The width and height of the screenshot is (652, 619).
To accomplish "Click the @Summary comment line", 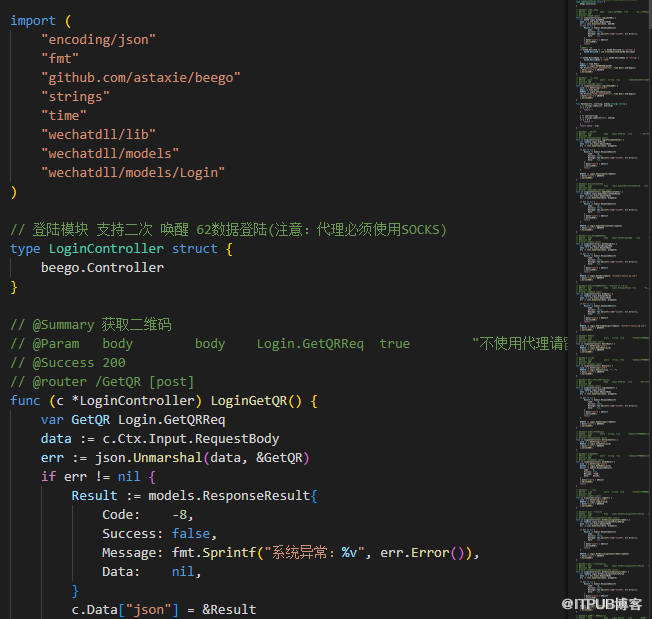I will (91, 325).
